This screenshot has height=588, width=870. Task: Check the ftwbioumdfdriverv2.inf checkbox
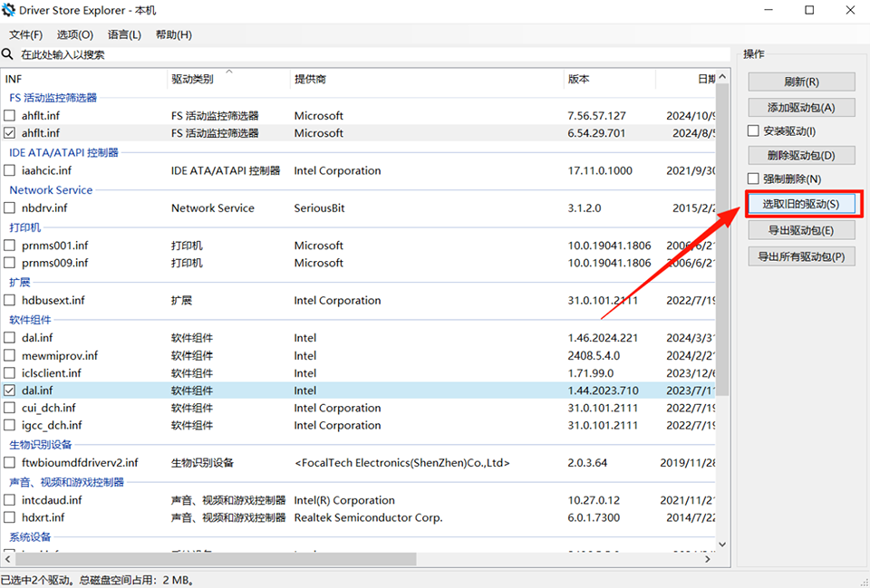tap(9, 463)
